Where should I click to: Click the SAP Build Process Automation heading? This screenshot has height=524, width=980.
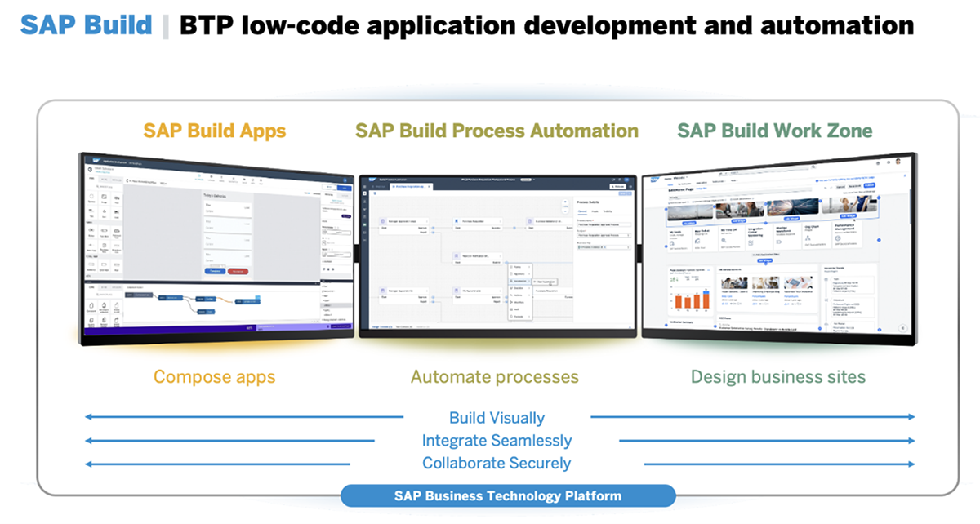pyautogui.click(x=497, y=131)
